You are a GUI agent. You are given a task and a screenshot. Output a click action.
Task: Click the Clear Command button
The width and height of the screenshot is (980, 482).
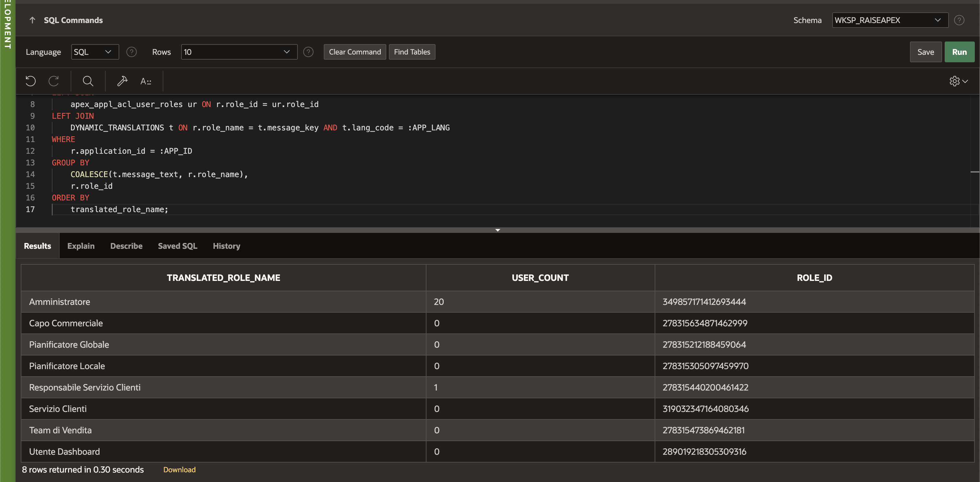tap(355, 52)
